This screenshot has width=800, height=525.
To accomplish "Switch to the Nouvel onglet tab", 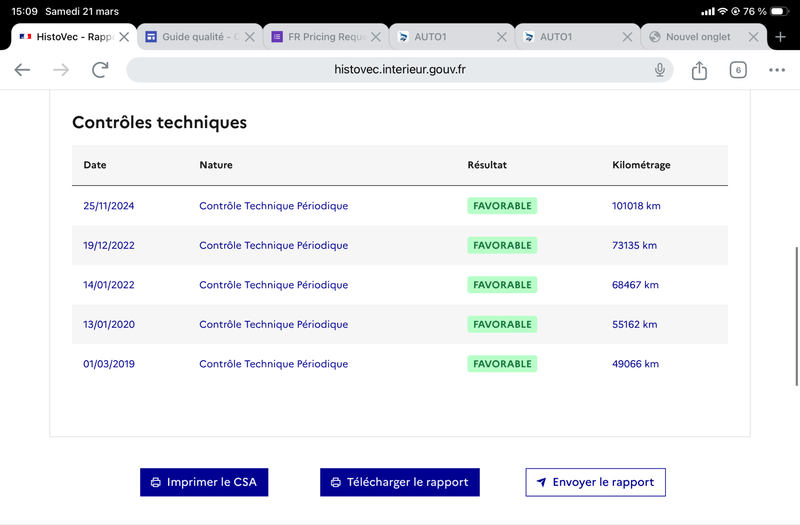I will point(696,37).
